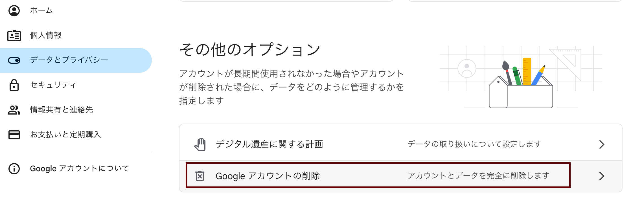Image resolution: width=644 pixels, height=202 pixels.
Task: Select the データとプライバシー menu item
Action: pyautogui.click(x=69, y=60)
